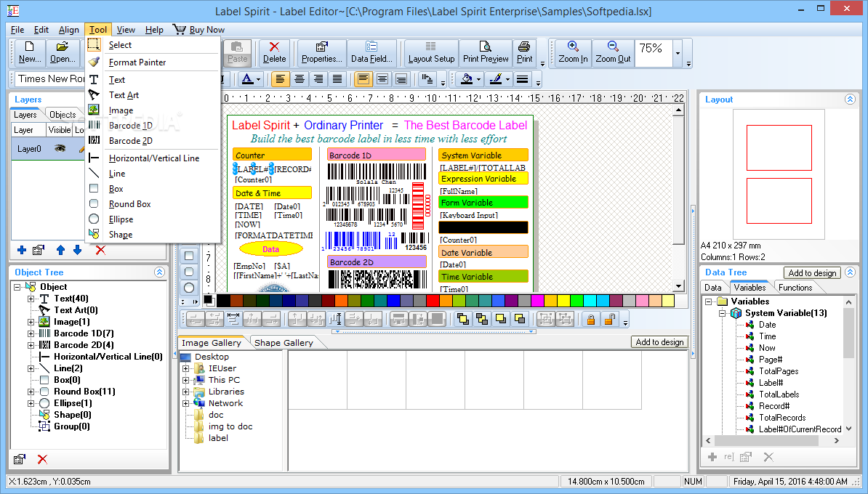This screenshot has height=494, width=868.
Task: Expand the Libraries folder node
Action: 186,392
